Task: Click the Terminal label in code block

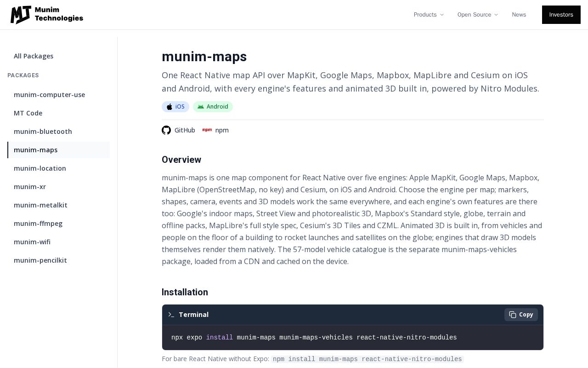Action: [193, 315]
